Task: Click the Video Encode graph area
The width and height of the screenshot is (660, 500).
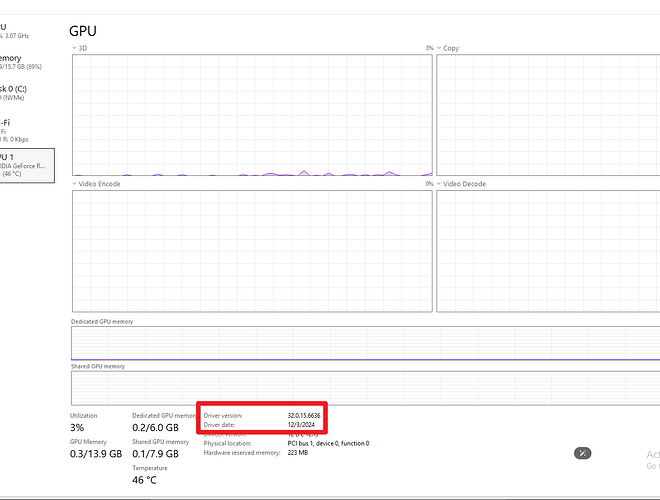Action: (x=252, y=251)
